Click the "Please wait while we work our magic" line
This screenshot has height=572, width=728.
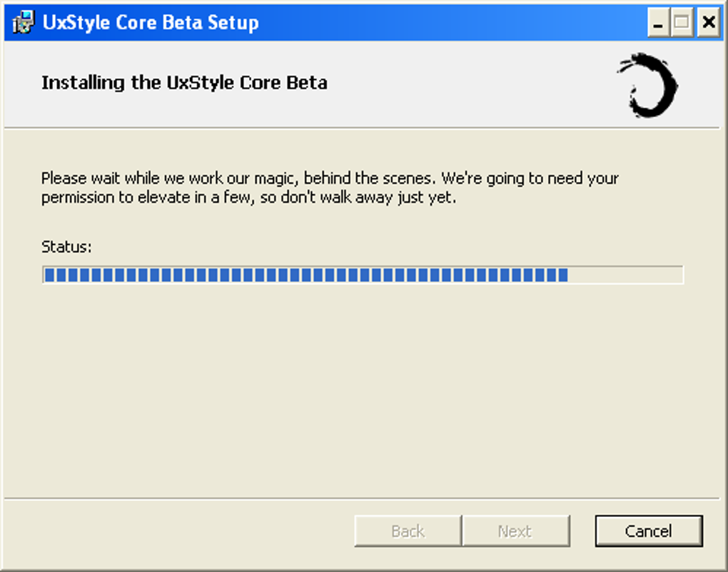330,179
